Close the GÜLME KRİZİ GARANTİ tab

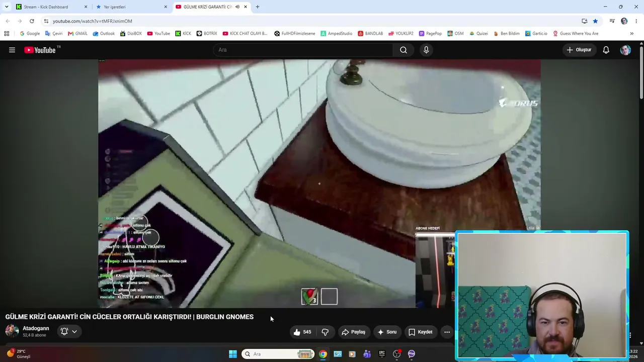tap(246, 7)
